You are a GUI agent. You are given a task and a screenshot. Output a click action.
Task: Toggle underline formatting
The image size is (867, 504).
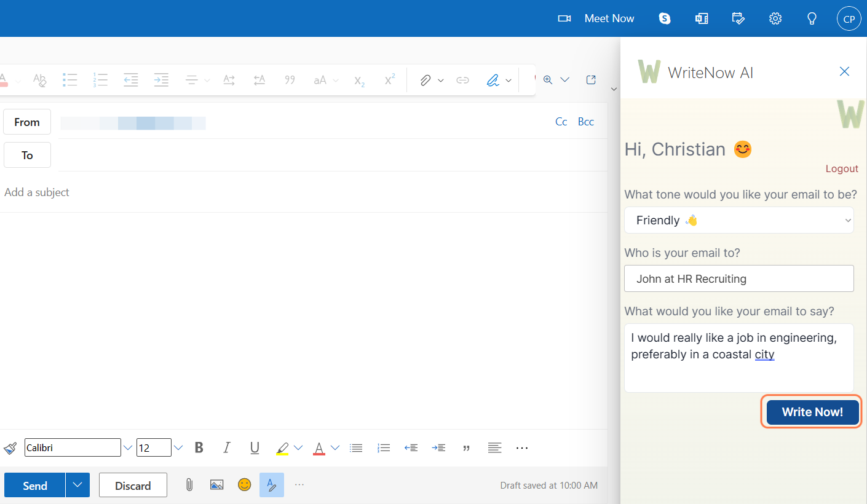click(x=255, y=448)
